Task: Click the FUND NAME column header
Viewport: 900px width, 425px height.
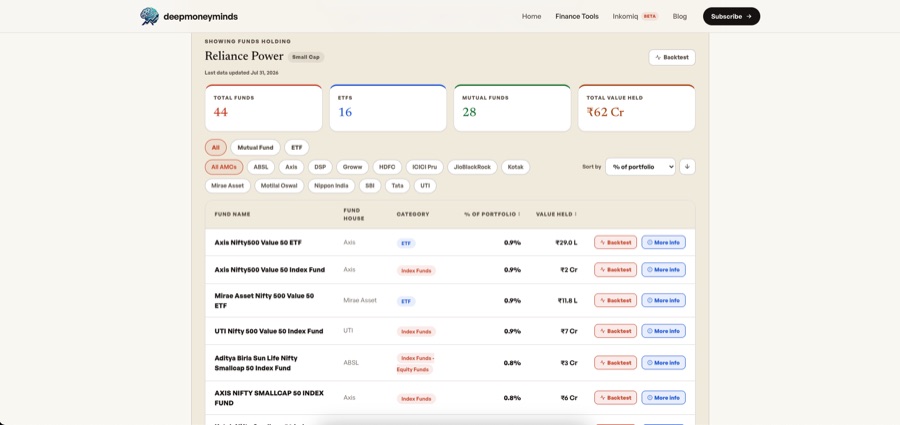Action: (x=232, y=214)
